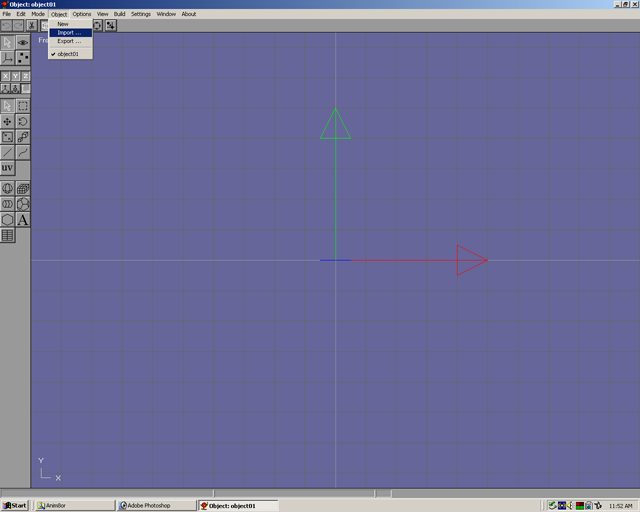Viewport: 640px width, 512px height.
Task: Add a Sphere primitive
Action: [x=7, y=189]
